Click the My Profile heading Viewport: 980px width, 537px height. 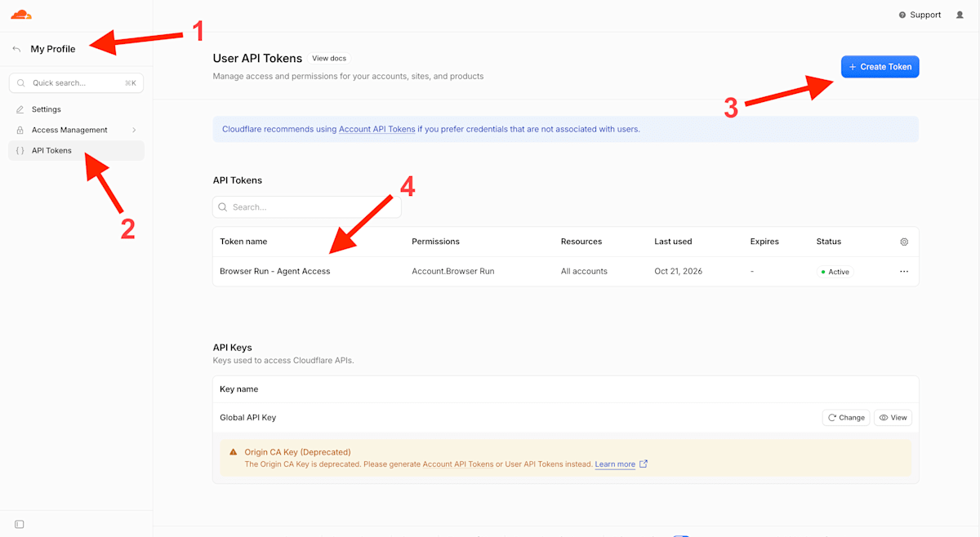pyautogui.click(x=53, y=49)
